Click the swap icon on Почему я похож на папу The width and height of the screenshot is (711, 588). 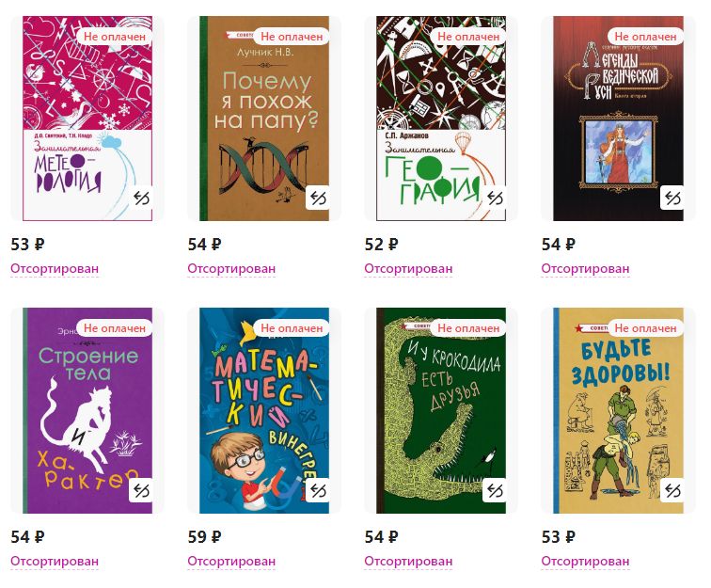click(x=318, y=198)
